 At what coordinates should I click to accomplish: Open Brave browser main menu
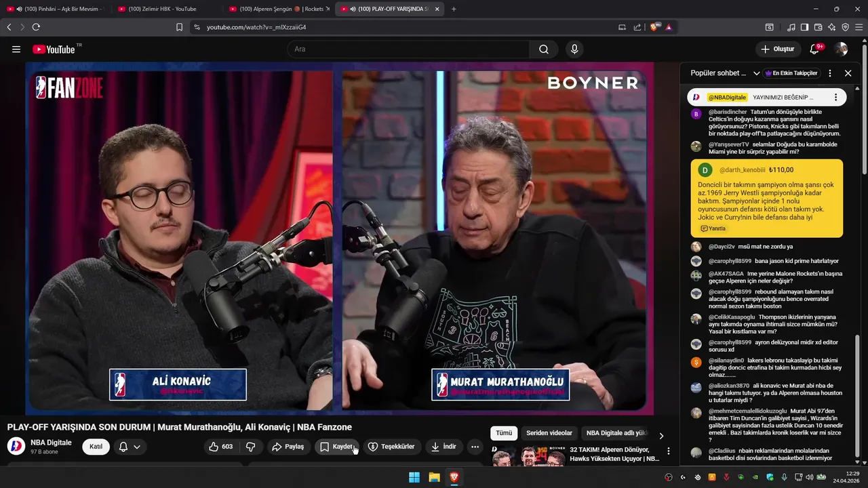point(859,27)
